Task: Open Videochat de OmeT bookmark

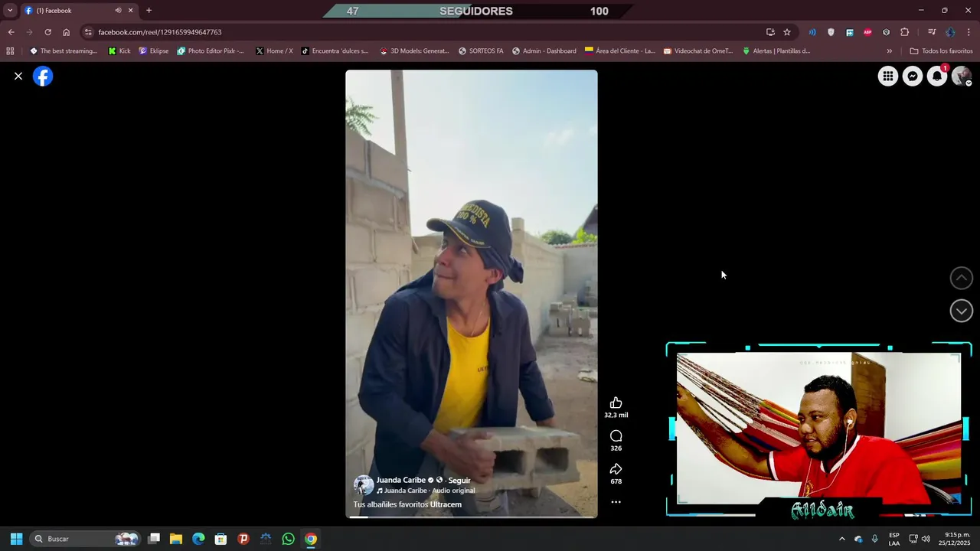Action: pos(697,51)
